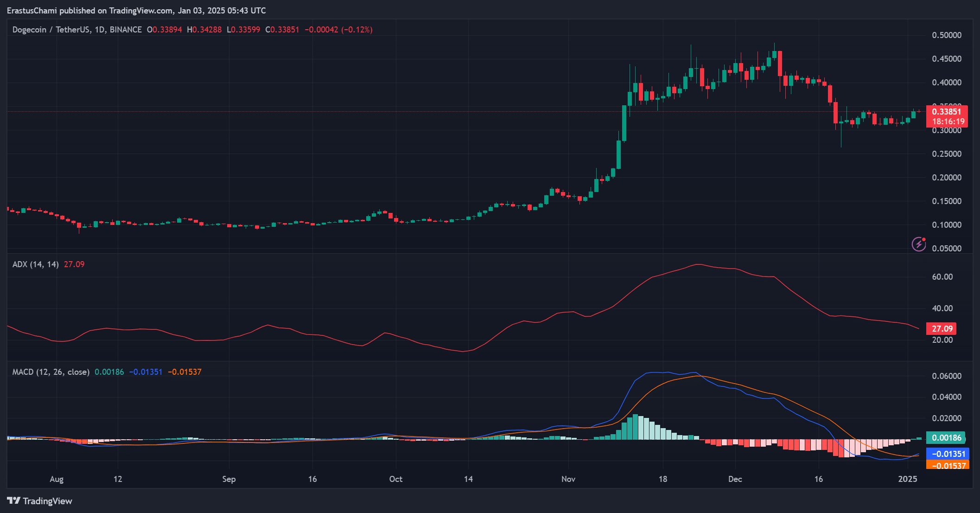Click the purple lightning bolt icon
The width and height of the screenshot is (980, 513).
[918, 244]
